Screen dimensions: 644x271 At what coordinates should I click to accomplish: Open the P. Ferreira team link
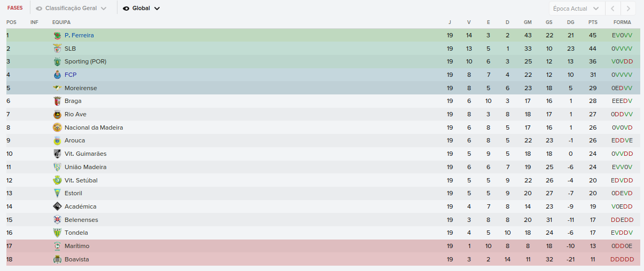click(x=79, y=35)
